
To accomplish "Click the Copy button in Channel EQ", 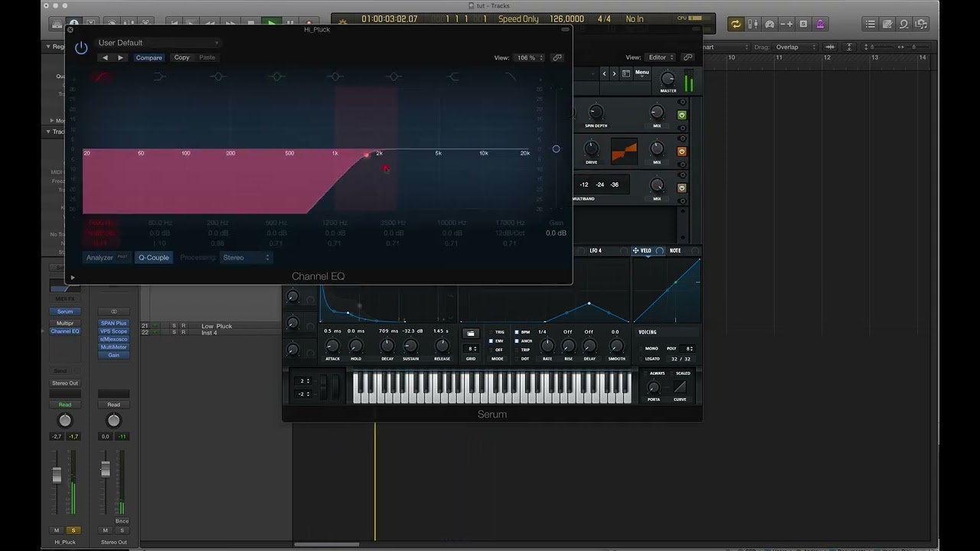I will (181, 57).
